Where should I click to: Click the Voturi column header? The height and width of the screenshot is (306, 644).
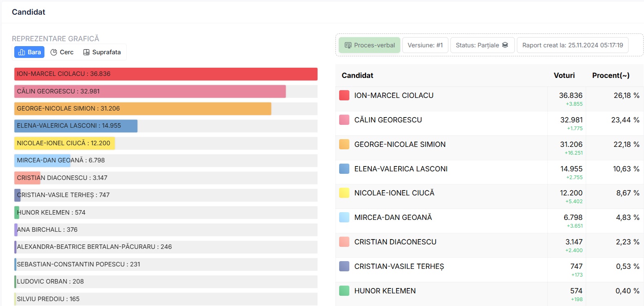(x=564, y=75)
